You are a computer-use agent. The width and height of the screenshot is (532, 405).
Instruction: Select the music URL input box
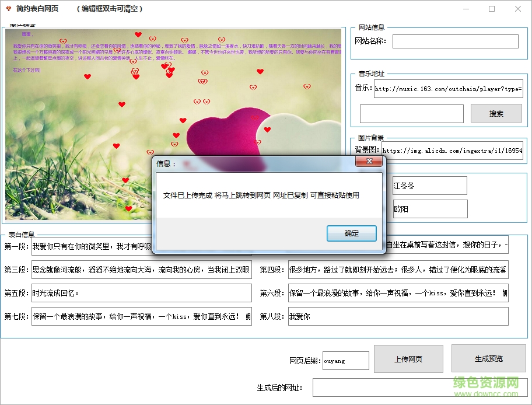coord(454,89)
